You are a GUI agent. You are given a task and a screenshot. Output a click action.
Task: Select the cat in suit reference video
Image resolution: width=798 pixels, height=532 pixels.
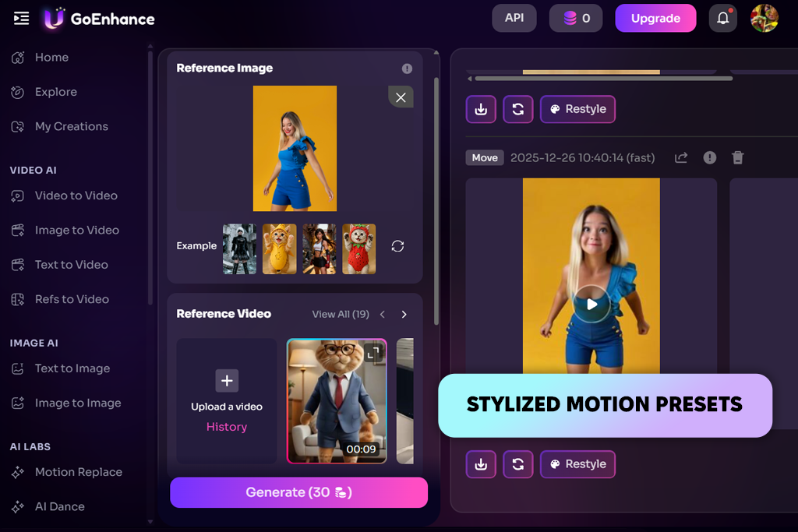point(337,401)
